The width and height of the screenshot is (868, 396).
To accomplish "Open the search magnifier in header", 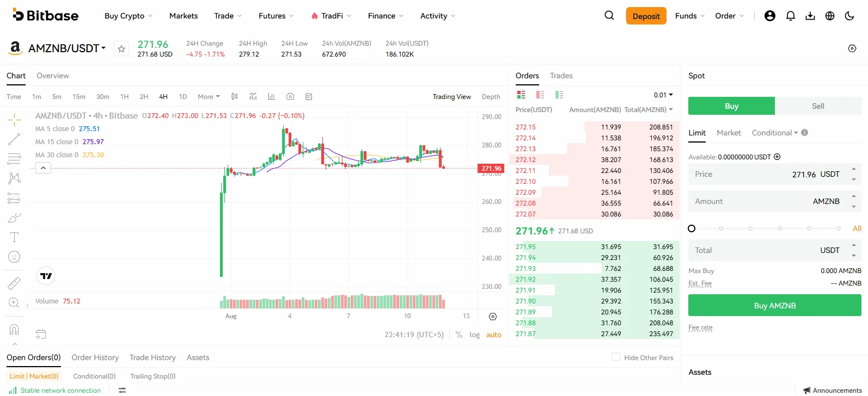I will (x=609, y=16).
